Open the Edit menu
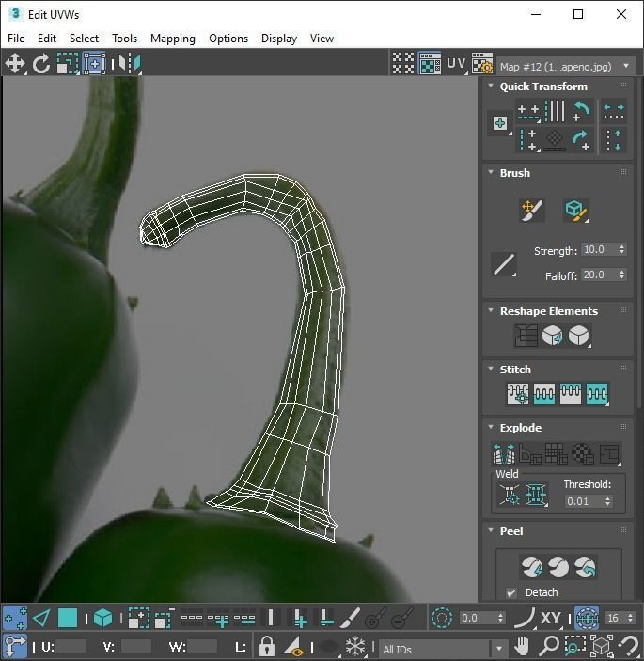Image resolution: width=644 pixels, height=661 pixels. pos(47,39)
